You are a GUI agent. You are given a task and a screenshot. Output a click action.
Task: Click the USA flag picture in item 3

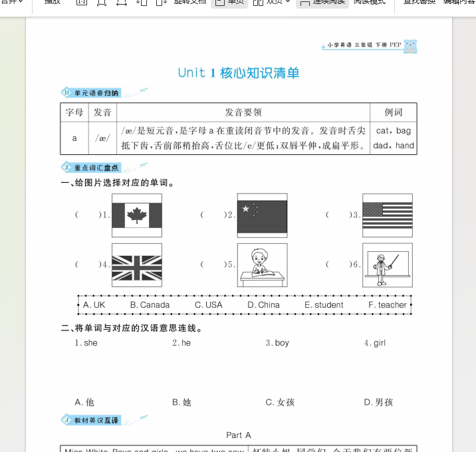(x=388, y=215)
